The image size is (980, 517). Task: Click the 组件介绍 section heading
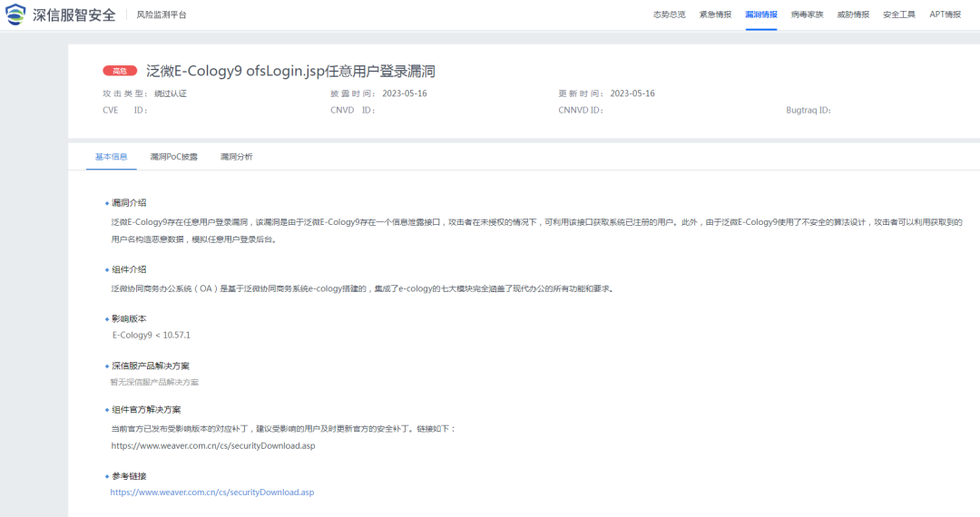tap(129, 269)
